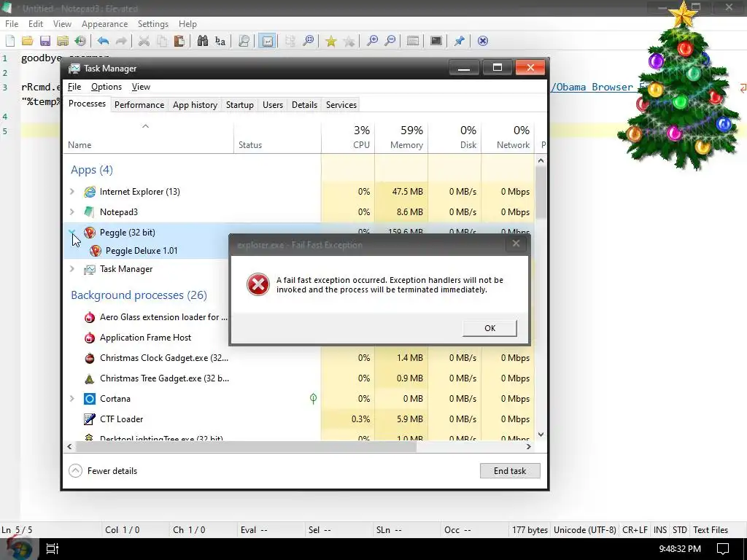Viewport: 747px width, 560px height.
Task: Sort processes by Memory column
Action: click(402, 137)
